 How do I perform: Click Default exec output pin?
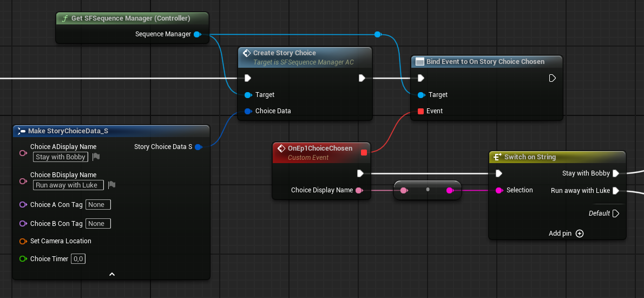tap(616, 213)
